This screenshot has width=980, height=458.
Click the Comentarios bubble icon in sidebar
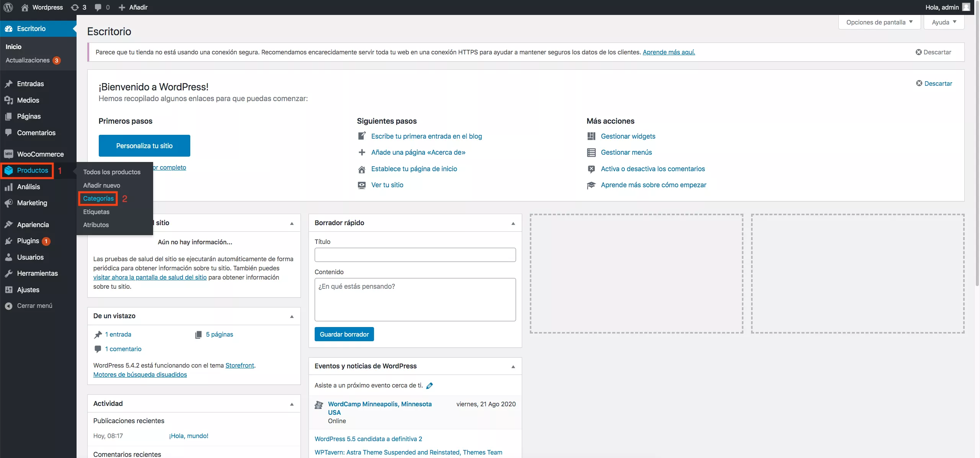[x=8, y=133]
